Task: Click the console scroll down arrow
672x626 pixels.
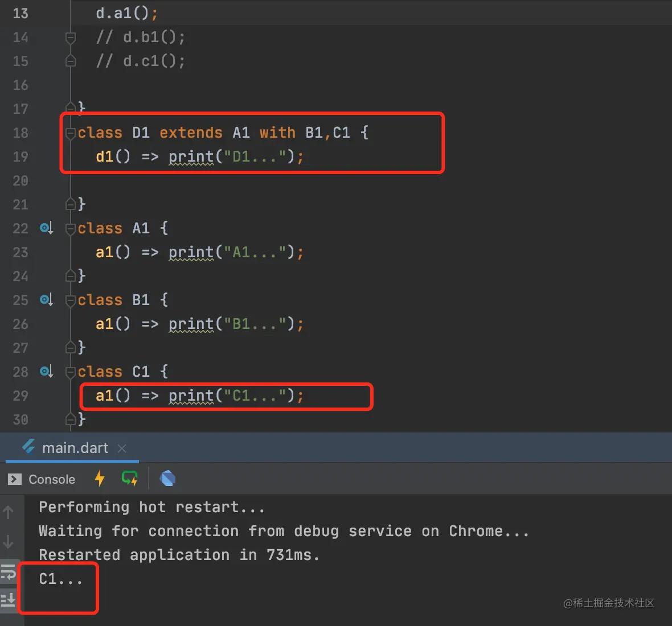Action: click(x=8, y=542)
